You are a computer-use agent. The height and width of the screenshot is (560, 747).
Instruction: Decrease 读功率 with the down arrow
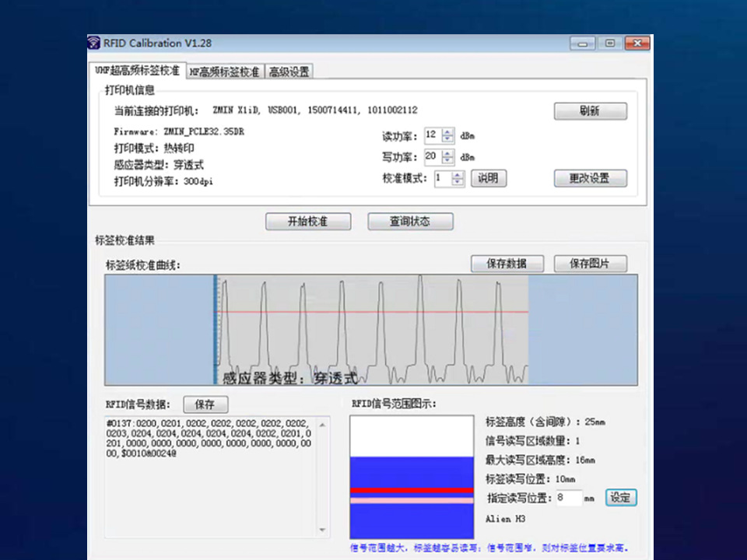pos(447,139)
